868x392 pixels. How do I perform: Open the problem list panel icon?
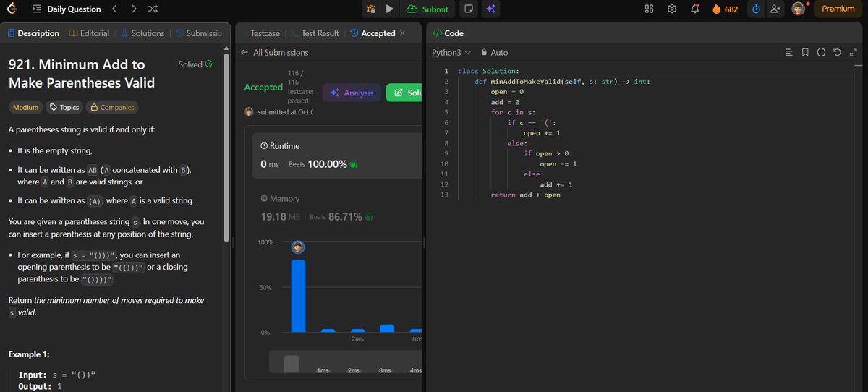coord(37,9)
